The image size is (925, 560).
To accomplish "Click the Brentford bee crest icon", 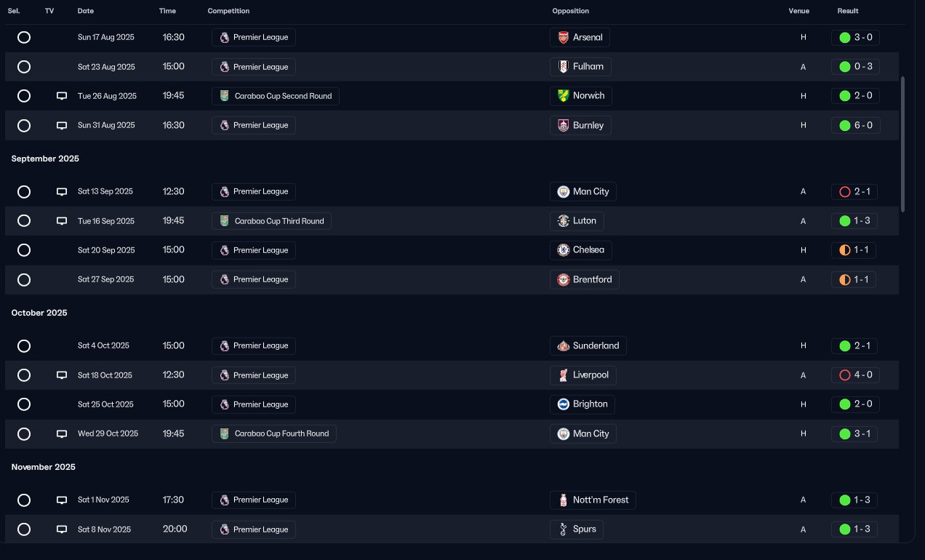I will pyautogui.click(x=563, y=280).
